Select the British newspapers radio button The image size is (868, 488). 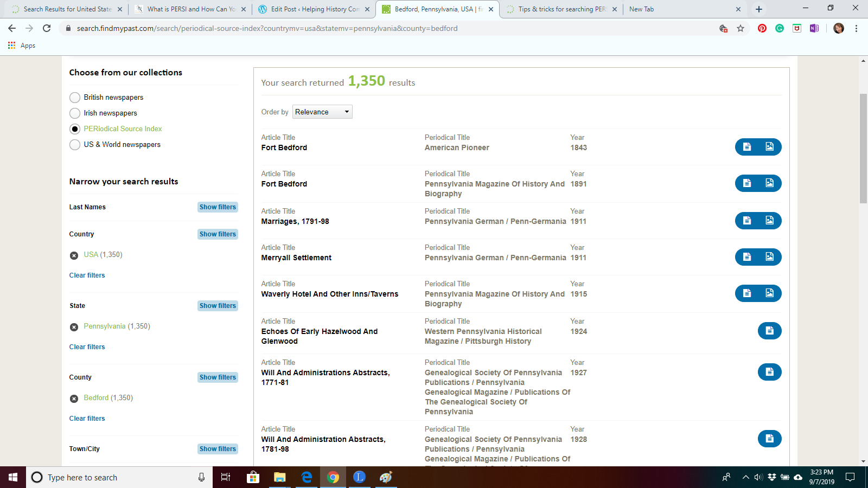click(x=75, y=98)
